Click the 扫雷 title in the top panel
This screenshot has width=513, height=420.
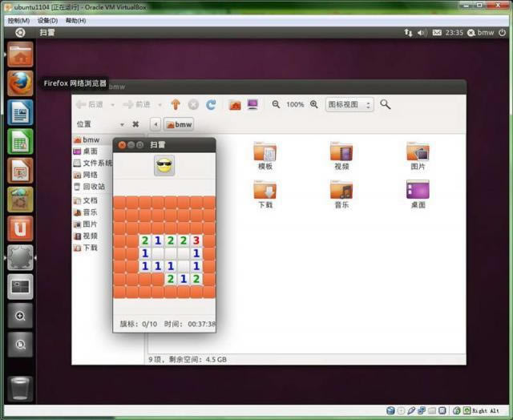point(47,32)
